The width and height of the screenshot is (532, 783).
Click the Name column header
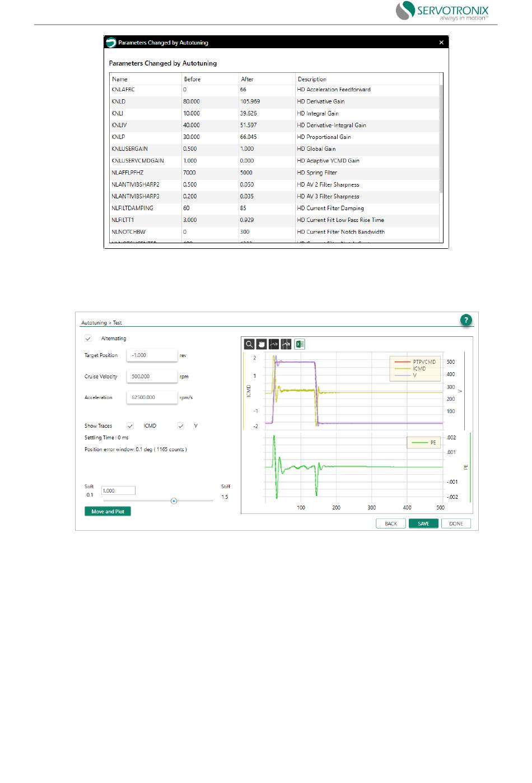tap(120, 79)
